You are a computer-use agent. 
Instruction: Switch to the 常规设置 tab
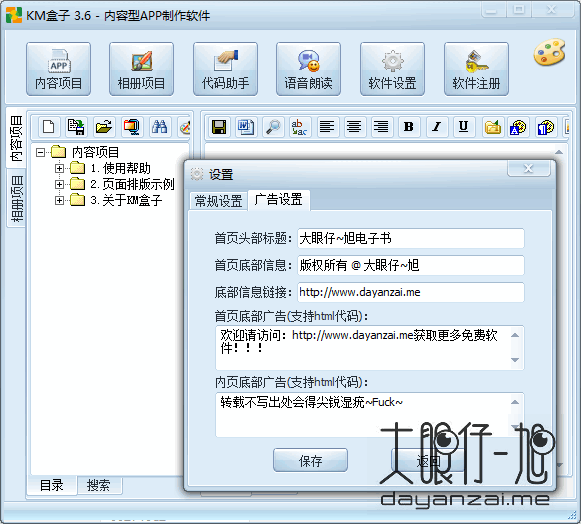coord(218,201)
